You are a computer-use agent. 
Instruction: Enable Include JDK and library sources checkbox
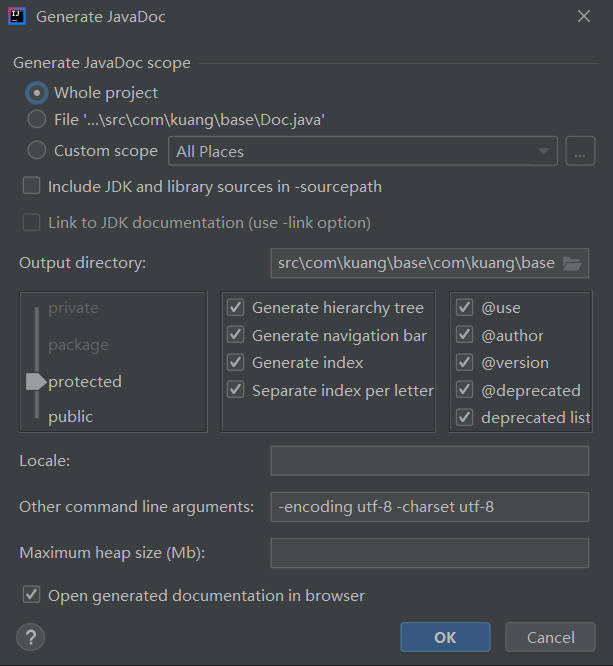(x=31, y=186)
